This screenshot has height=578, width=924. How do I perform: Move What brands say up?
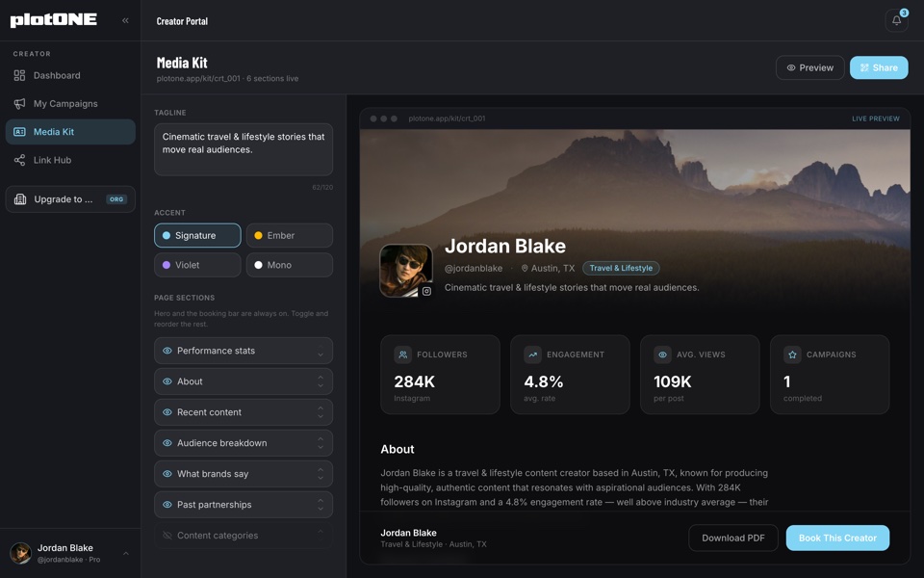pyautogui.click(x=321, y=469)
